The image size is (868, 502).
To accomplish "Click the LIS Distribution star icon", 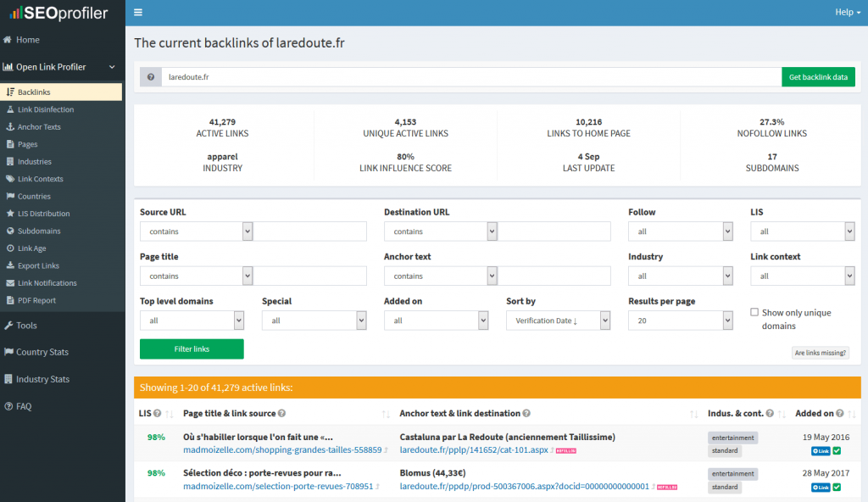I will pyautogui.click(x=10, y=214).
